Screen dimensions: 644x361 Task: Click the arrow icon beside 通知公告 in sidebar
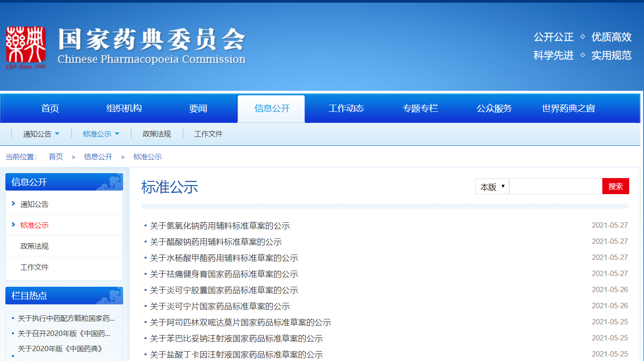(x=13, y=204)
